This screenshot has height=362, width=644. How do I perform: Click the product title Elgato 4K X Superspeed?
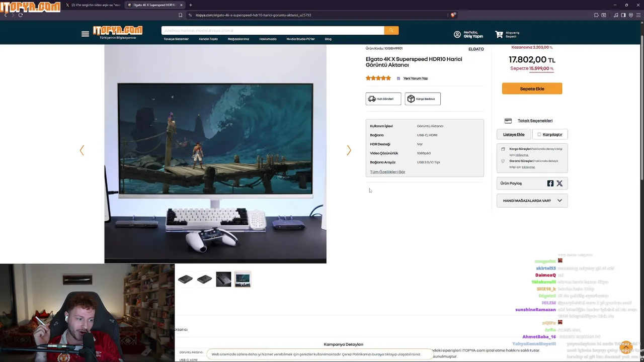[x=414, y=62]
